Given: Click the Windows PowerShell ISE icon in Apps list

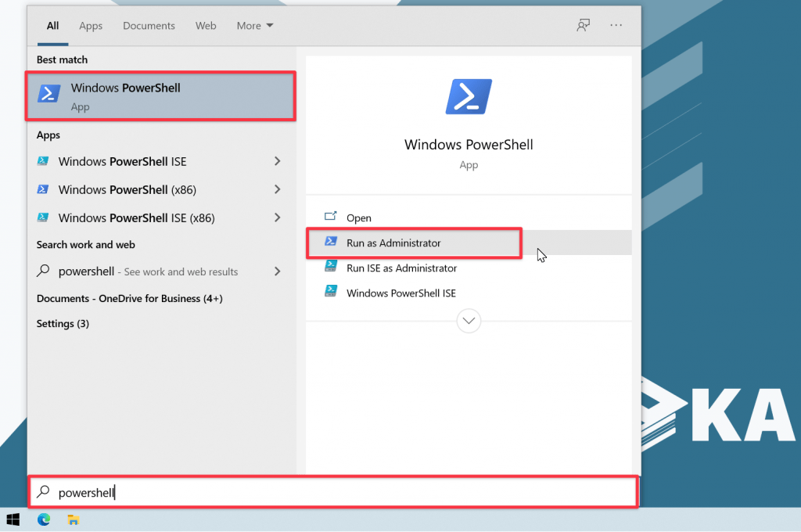Looking at the screenshot, I should 43,161.
